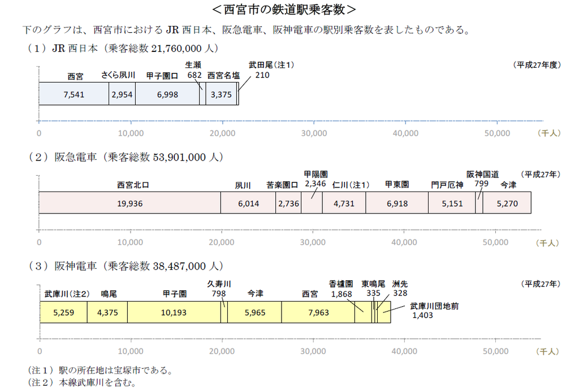Select the value 7,541 in JR chart
579x392 pixels.
pos(74,94)
